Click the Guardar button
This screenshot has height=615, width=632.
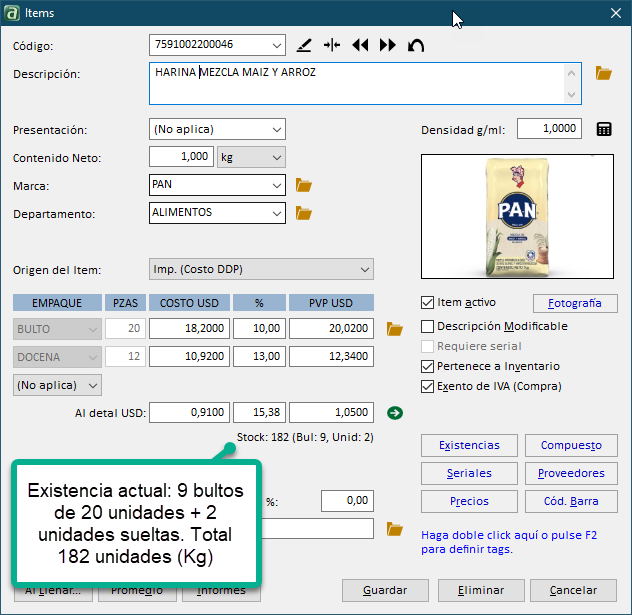(x=385, y=590)
